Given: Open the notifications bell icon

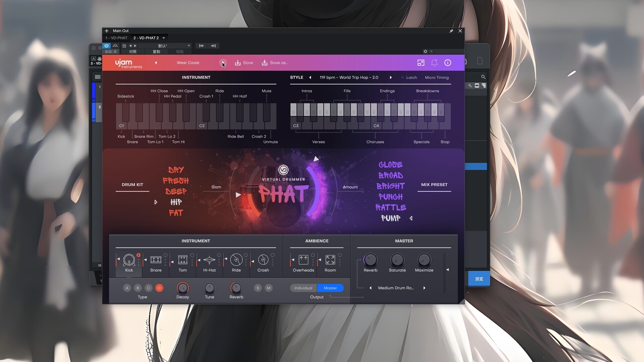Looking at the screenshot, I should [434, 63].
